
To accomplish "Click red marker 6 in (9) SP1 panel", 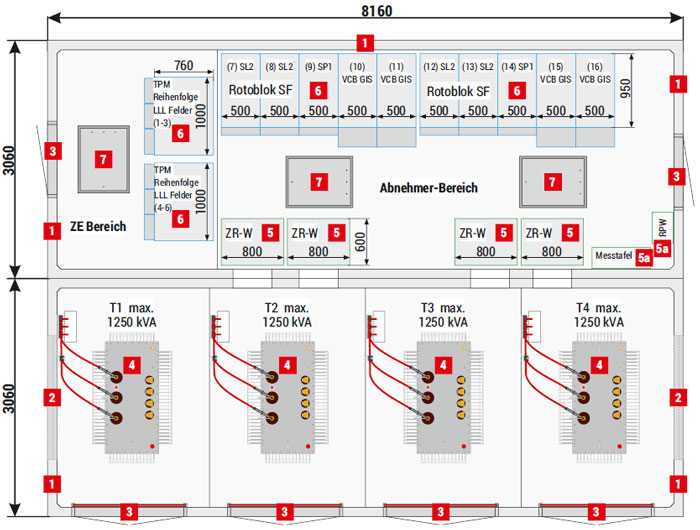I will pos(318,91).
